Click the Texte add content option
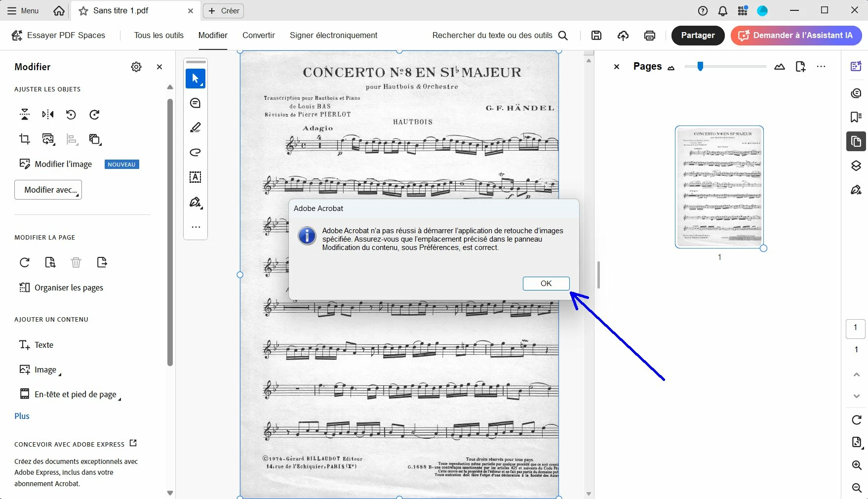This screenshot has height=499, width=868. [x=36, y=345]
